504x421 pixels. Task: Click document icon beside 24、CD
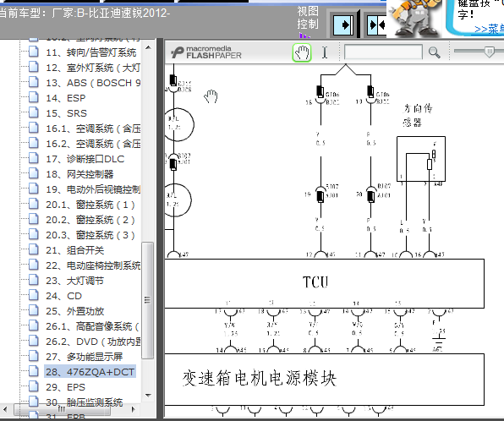(34, 295)
